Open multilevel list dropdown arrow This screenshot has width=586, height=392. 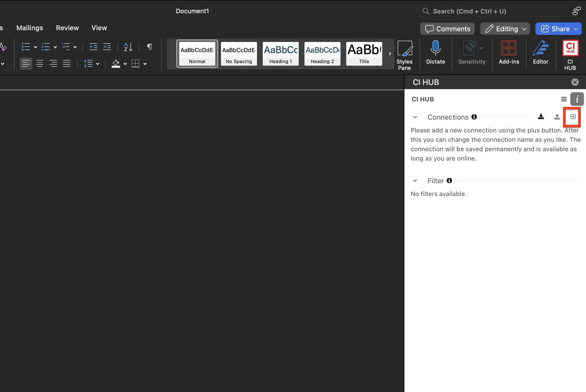click(x=75, y=47)
